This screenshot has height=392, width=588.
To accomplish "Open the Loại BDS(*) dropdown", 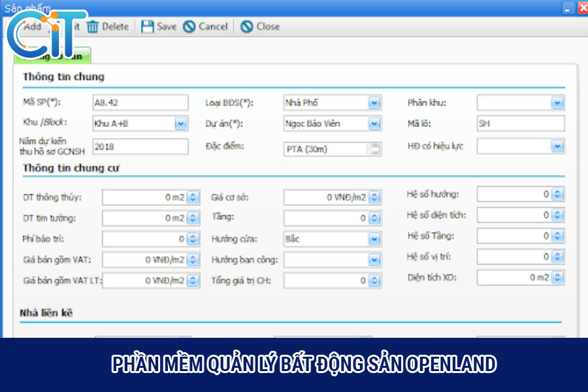I will (374, 103).
